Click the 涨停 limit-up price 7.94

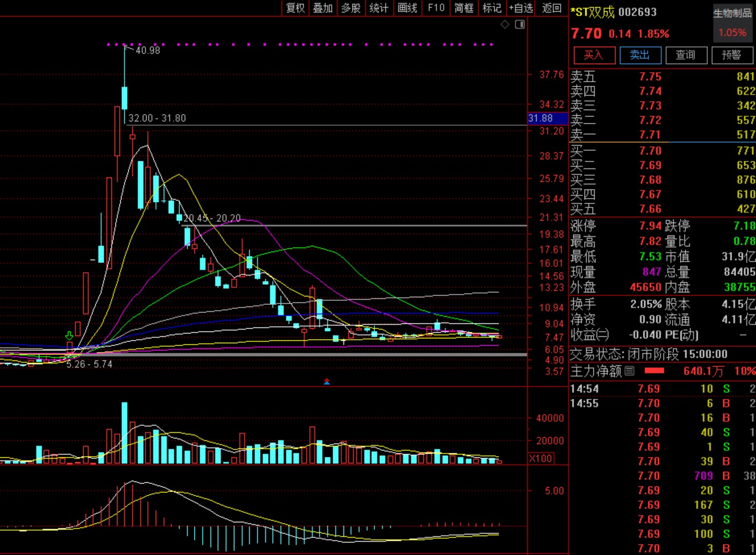pyautogui.click(x=650, y=225)
